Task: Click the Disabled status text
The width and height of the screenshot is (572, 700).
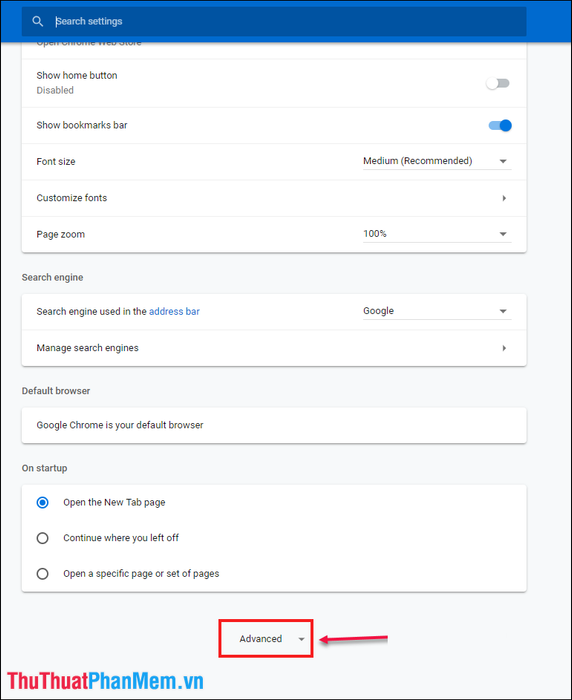Action: (x=55, y=90)
